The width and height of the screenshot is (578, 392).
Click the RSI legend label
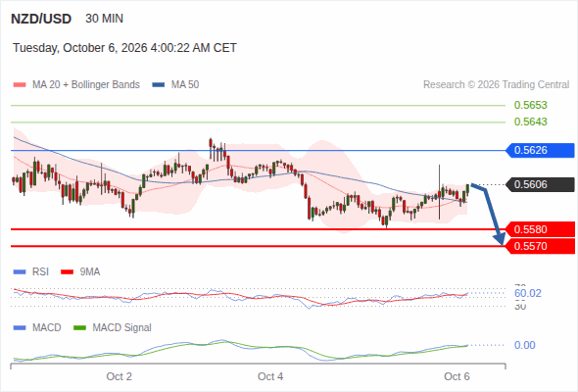(x=40, y=272)
